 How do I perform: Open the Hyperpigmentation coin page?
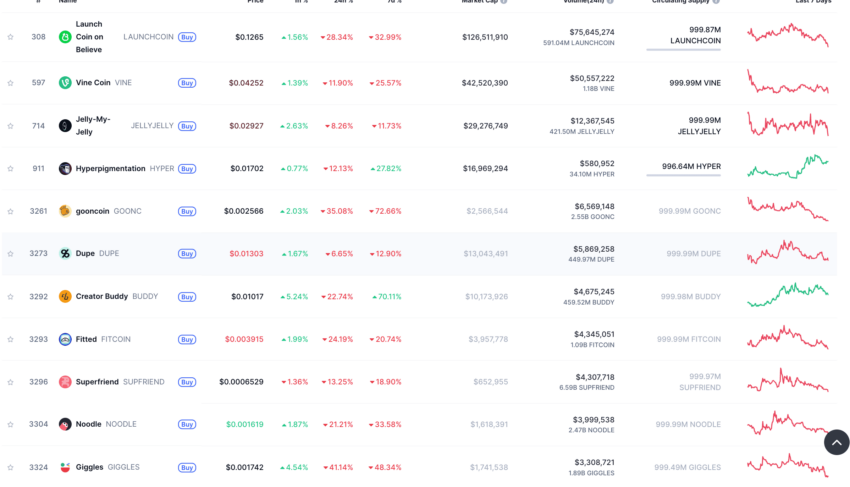pos(111,169)
